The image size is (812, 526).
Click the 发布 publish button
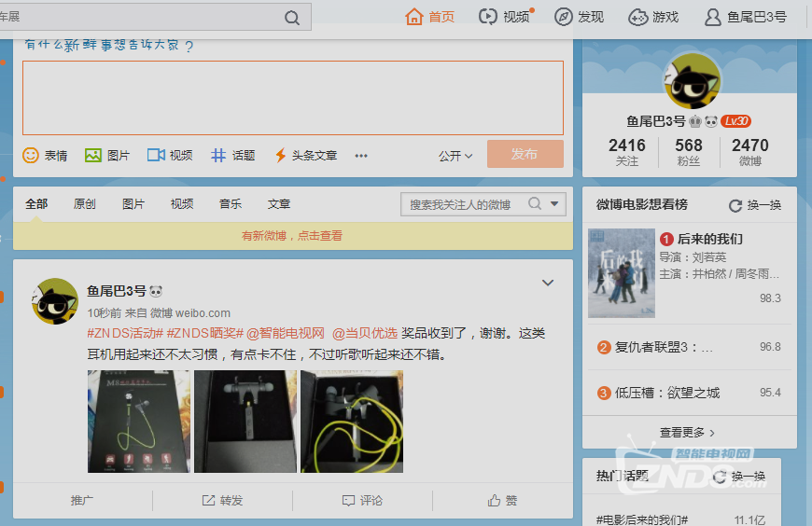tap(525, 154)
